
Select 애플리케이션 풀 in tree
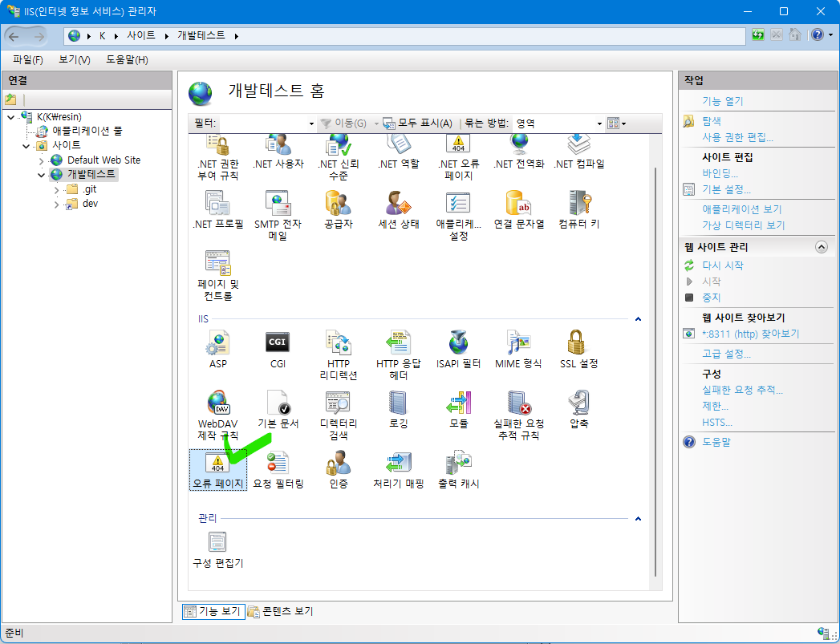coord(87,131)
